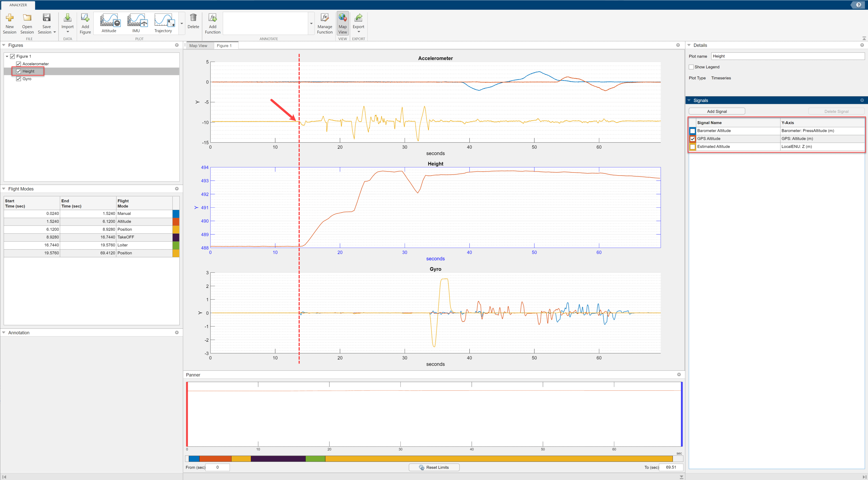Image resolution: width=868 pixels, height=480 pixels.
Task: Click the Open Session folder icon
Action: point(27,18)
